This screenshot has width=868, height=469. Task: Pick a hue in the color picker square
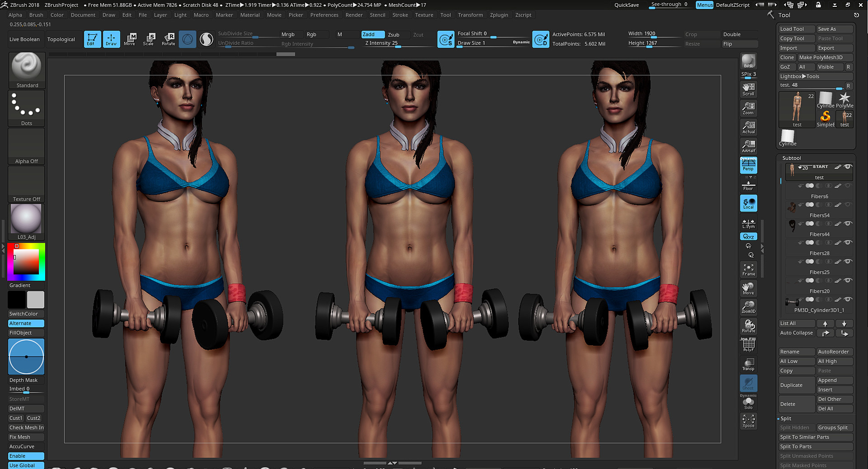pos(26,262)
